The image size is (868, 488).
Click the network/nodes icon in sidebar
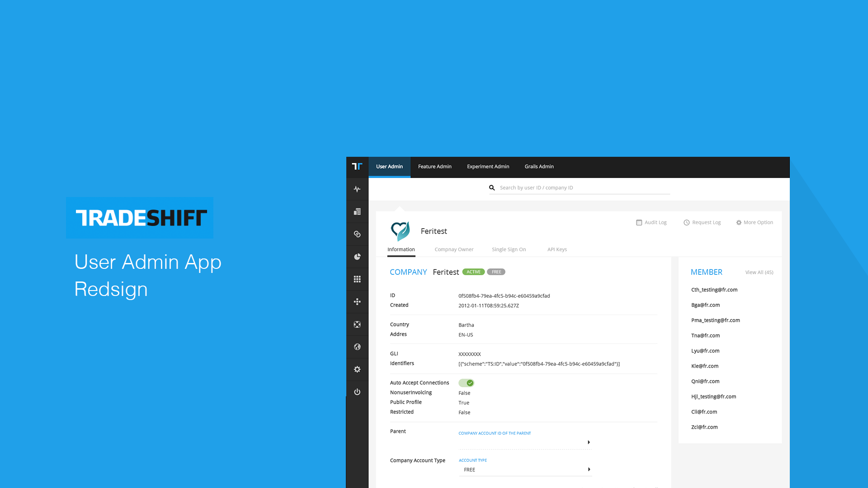pyautogui.click(x=358, y=301)
